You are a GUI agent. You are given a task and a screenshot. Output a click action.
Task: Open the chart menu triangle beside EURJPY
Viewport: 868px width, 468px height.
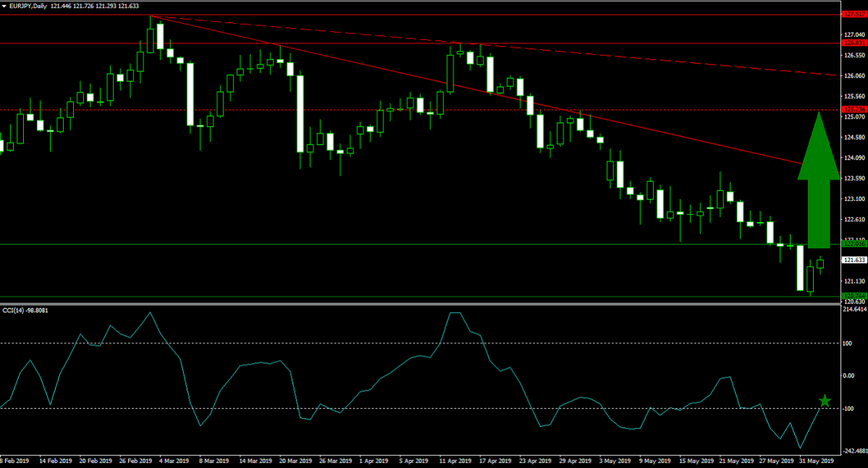pos(5,5)
